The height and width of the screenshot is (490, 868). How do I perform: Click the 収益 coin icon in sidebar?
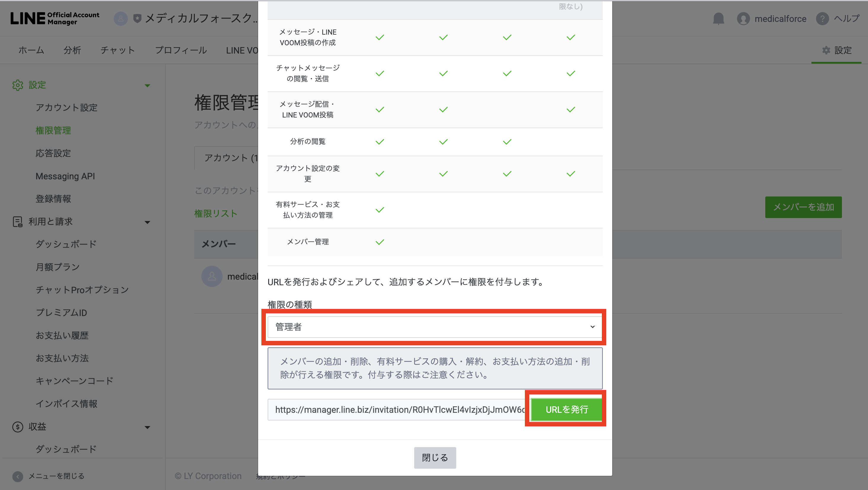click(x=17, y=426)
